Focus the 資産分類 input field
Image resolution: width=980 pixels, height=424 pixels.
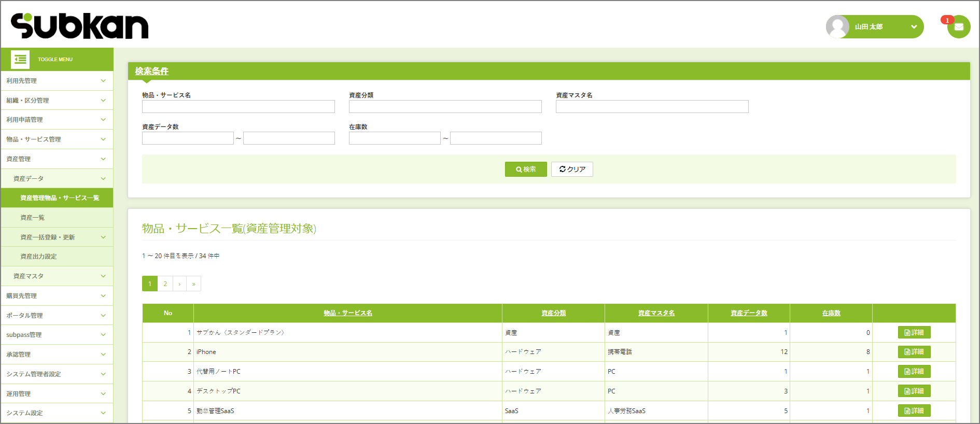point(445,107)
